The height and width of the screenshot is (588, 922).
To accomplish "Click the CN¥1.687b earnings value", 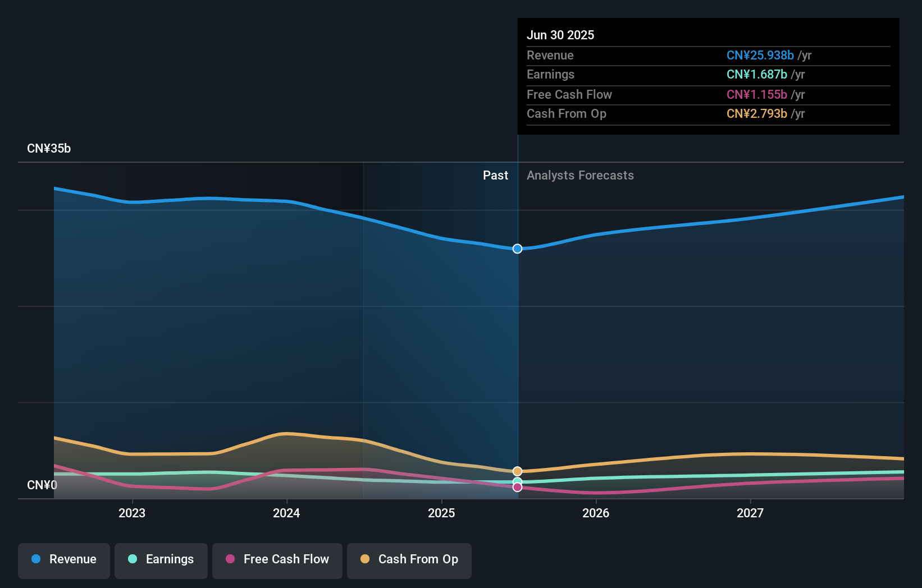I will [x=758, y=75].
